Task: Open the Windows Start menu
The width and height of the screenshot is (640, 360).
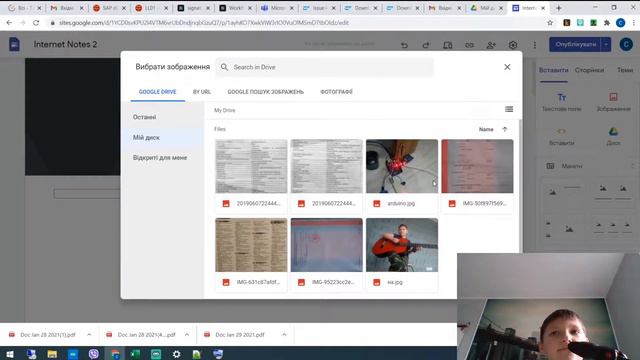Action: [10, 354]
